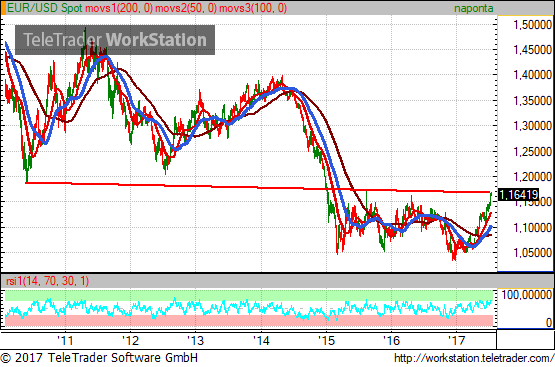Click the '12 year marker on time axis
The height and width of the screenshot is (367, 555).
[131, 341]
